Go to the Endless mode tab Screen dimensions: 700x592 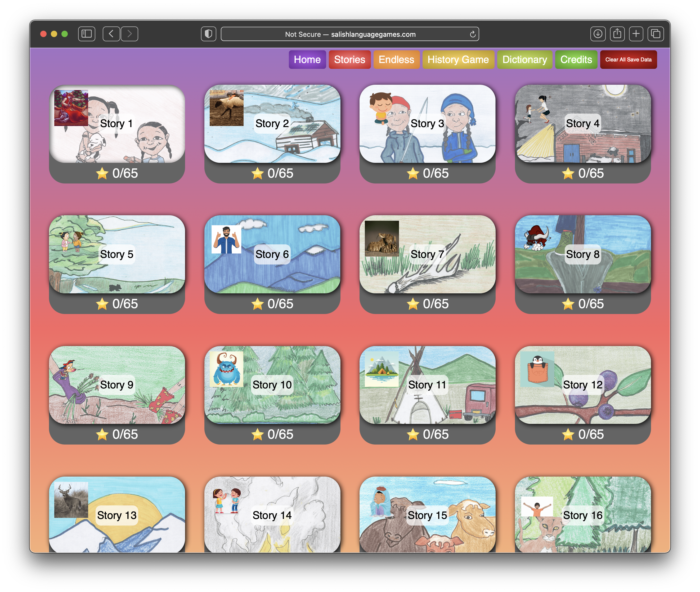(x=396, y=60)
